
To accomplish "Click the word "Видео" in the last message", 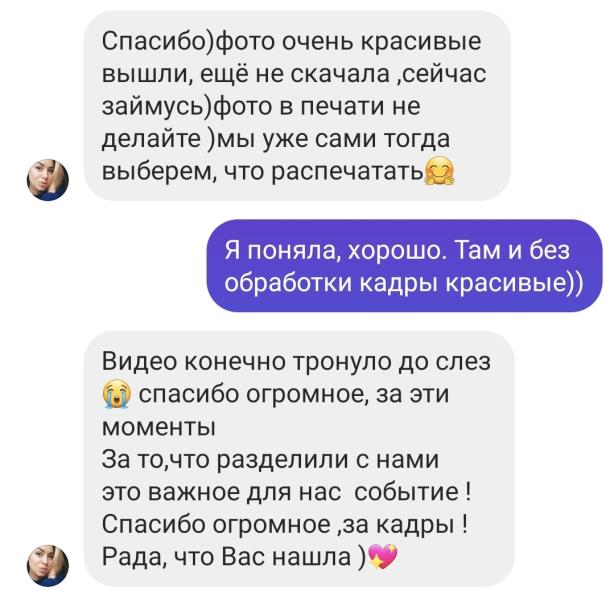I will coord(139,361).
